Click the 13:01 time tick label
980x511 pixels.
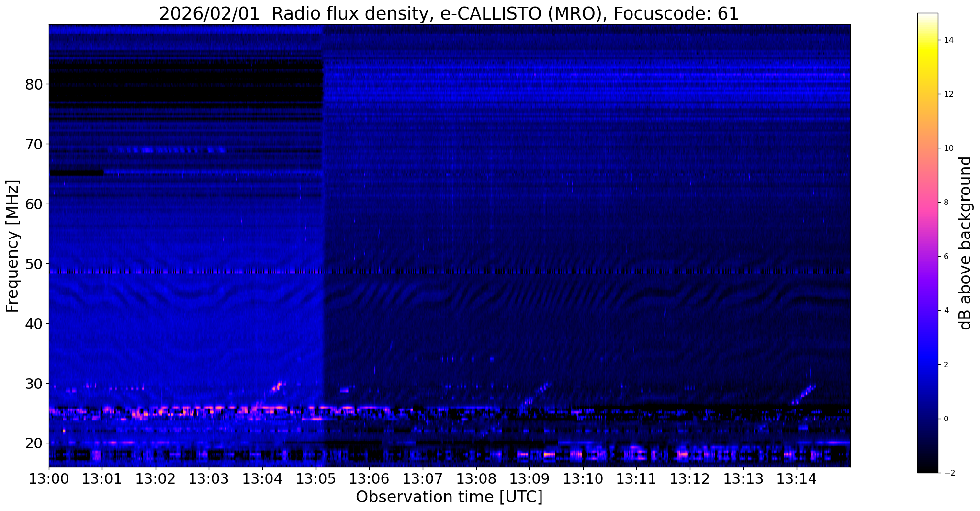(102, 479)
